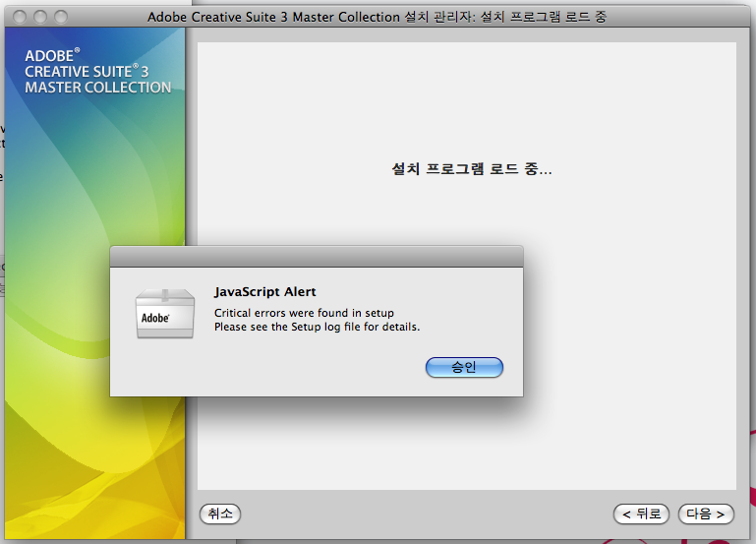Click the '설치 프로그램 로드 중...' loading text
The width and height of the screenshot is (756, 544).
472,169
